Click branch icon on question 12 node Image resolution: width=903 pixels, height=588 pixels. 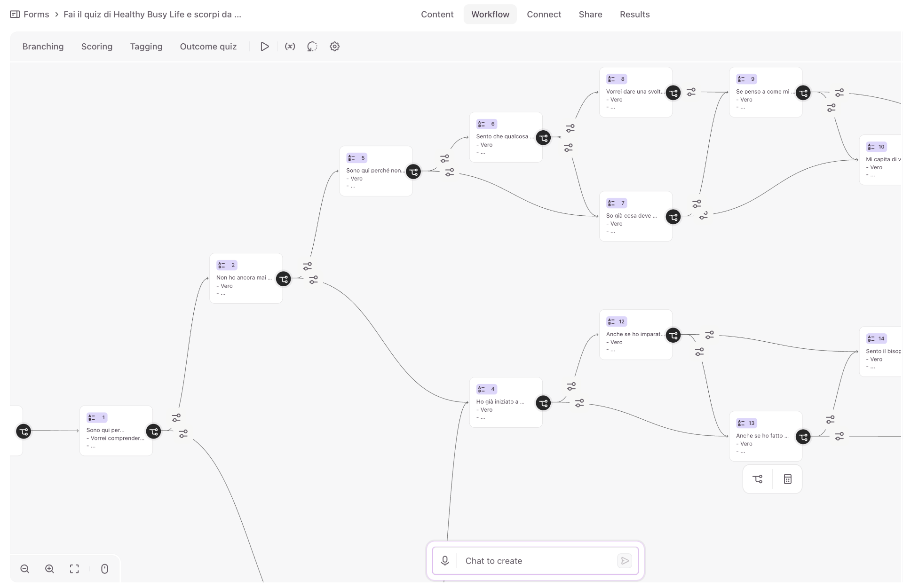tap(673, 336)
